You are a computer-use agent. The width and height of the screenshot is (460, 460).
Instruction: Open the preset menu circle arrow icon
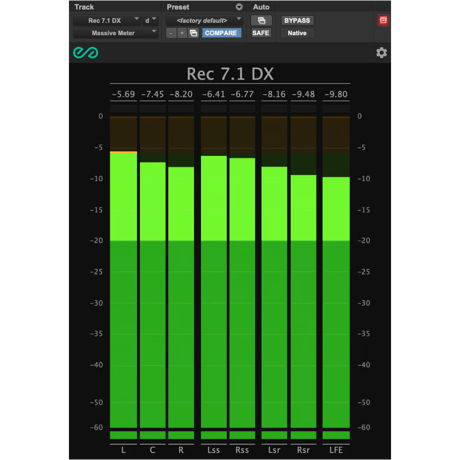click(x=239, y=7)
